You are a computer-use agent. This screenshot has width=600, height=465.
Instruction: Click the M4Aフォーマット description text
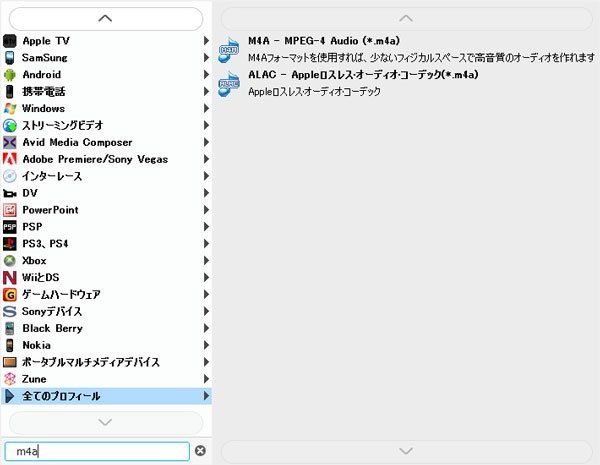pyautogui.click(x=421, y=58)
